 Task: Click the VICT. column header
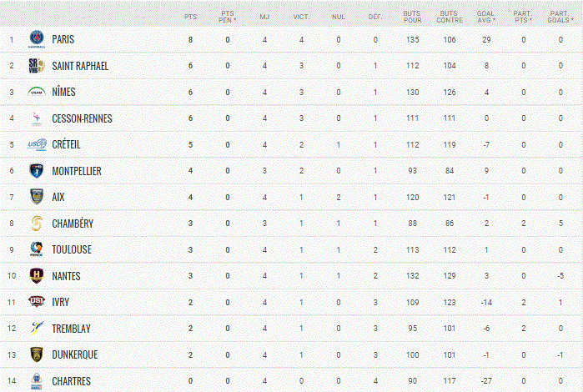[x=301, y=17]
